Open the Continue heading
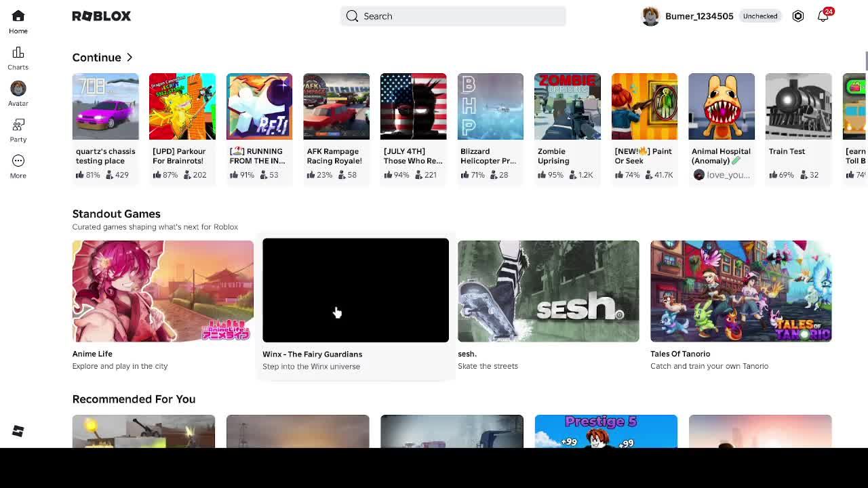Image resolution: width=868 pixels, height=488 pixels. [96, 58]
